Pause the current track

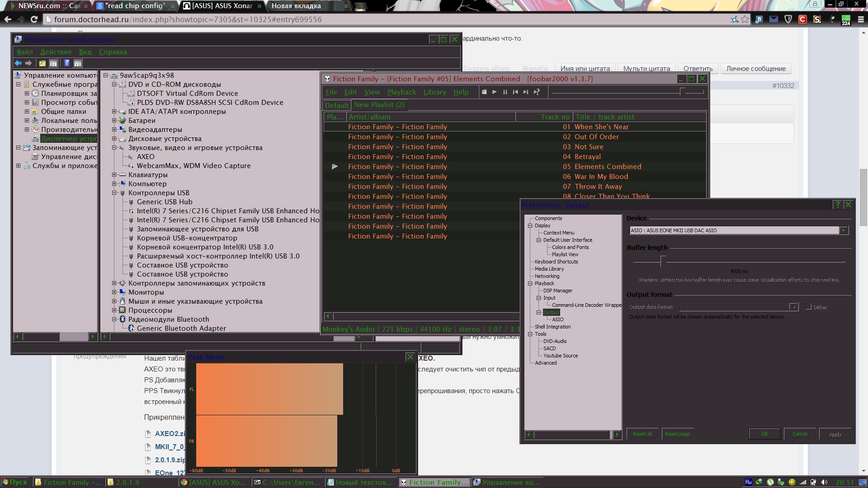coord(505,92)
